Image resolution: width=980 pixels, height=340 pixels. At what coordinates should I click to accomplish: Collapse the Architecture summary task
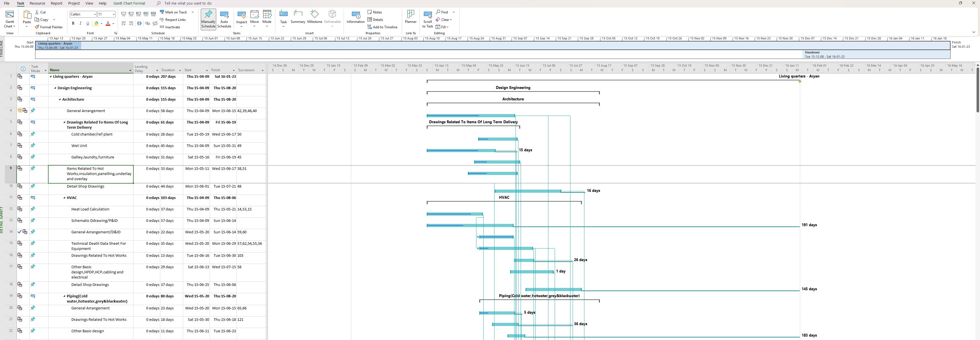pyautogui.click(x=60, y=100)
